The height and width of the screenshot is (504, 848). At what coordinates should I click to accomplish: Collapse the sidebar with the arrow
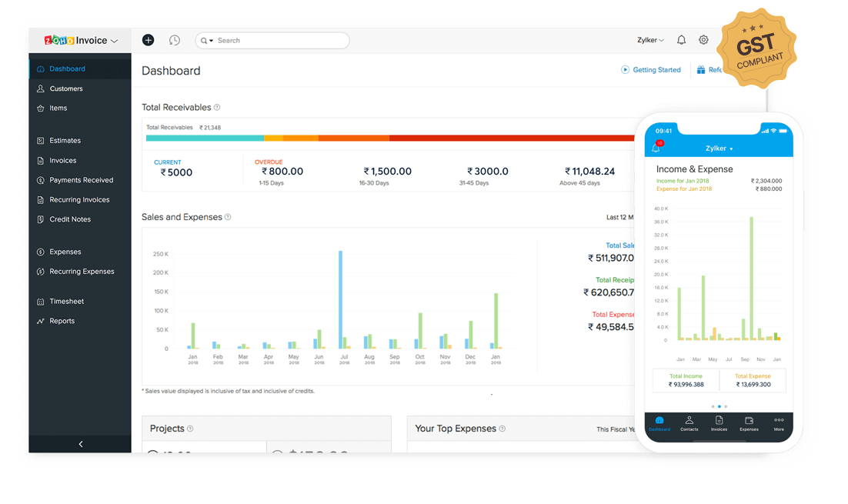tap(81, 444)
